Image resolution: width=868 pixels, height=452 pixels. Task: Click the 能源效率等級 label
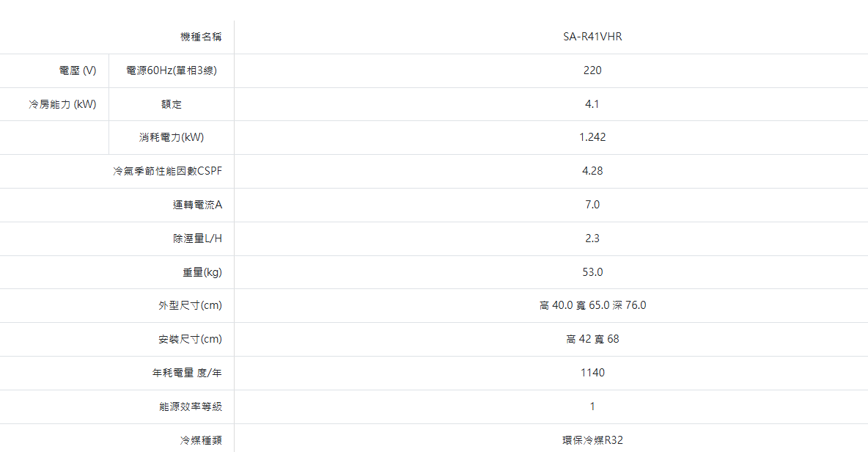point(191,407)
